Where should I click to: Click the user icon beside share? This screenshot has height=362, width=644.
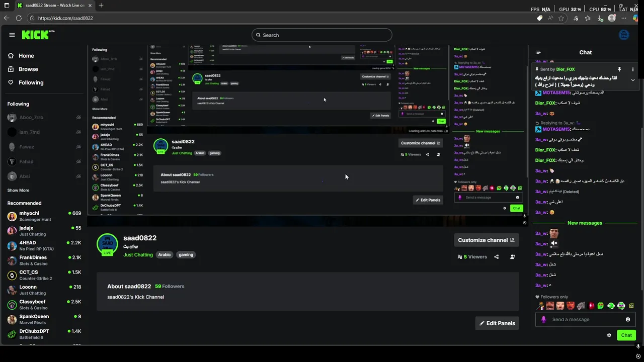[512, 257]
